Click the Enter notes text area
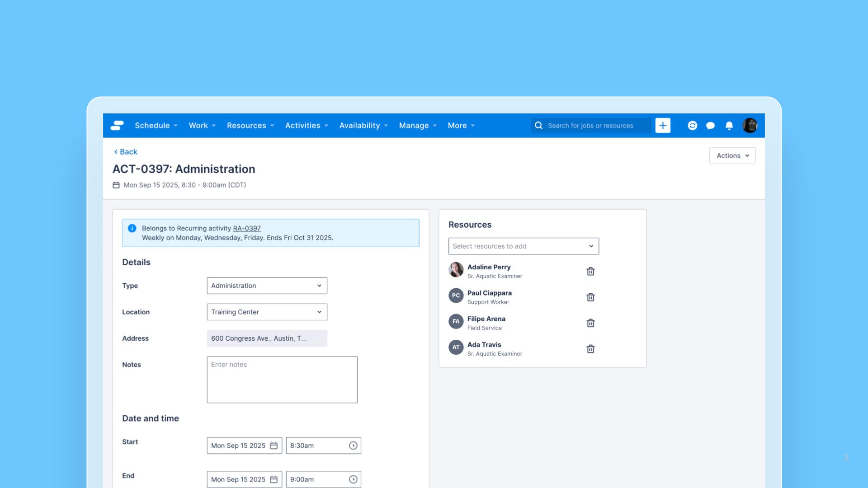Image resolution: width=868 pixels, height=488 pixels. click(282, 380)
